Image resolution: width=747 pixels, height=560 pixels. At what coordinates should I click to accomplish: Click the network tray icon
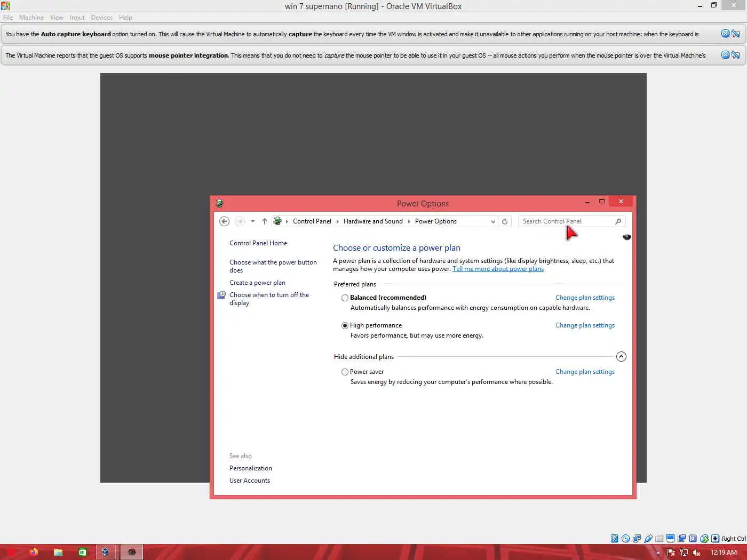[684, 553]
